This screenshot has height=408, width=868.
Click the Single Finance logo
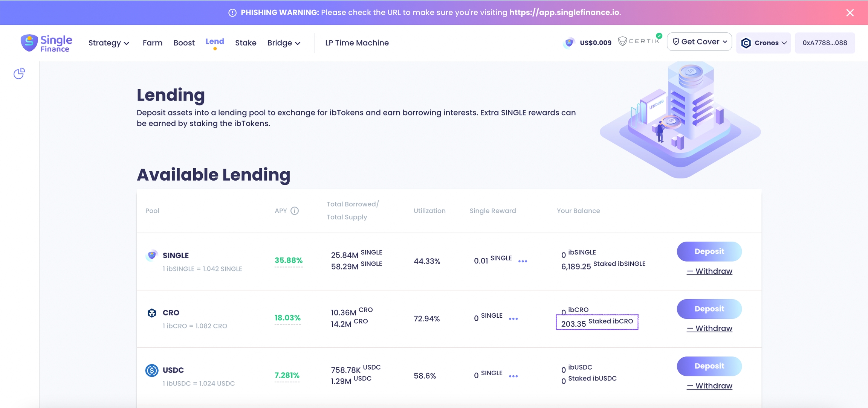click(46, 43)
